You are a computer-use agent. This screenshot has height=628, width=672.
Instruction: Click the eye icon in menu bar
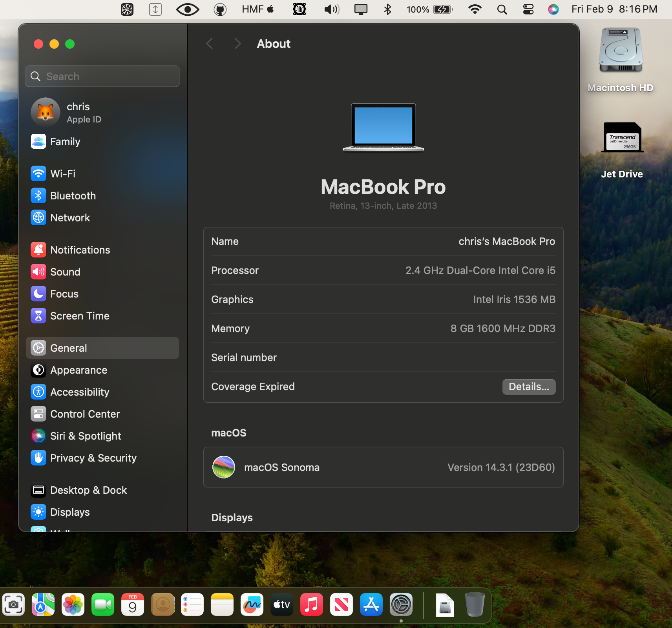(x=188, y=9)
